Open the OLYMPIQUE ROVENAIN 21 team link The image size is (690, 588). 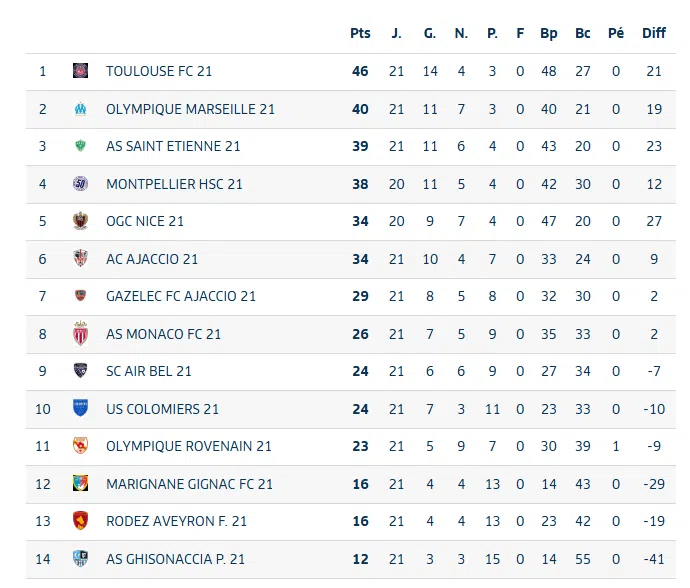(189, 446)
